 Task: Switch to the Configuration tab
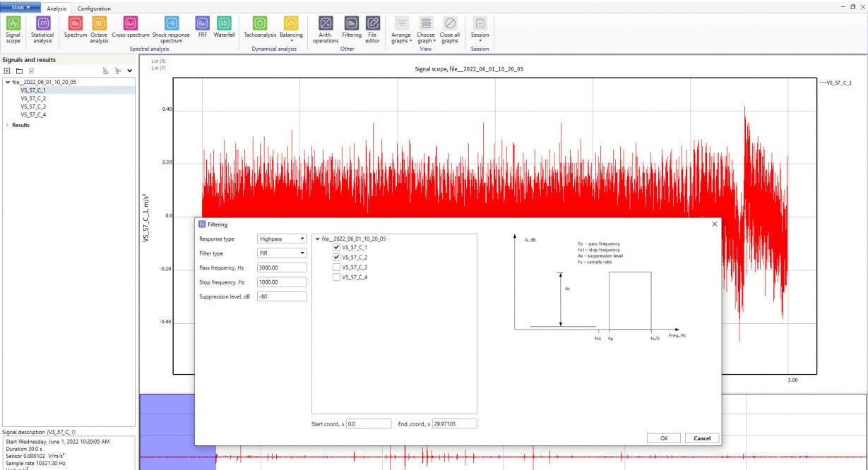[x=95, y=9]
